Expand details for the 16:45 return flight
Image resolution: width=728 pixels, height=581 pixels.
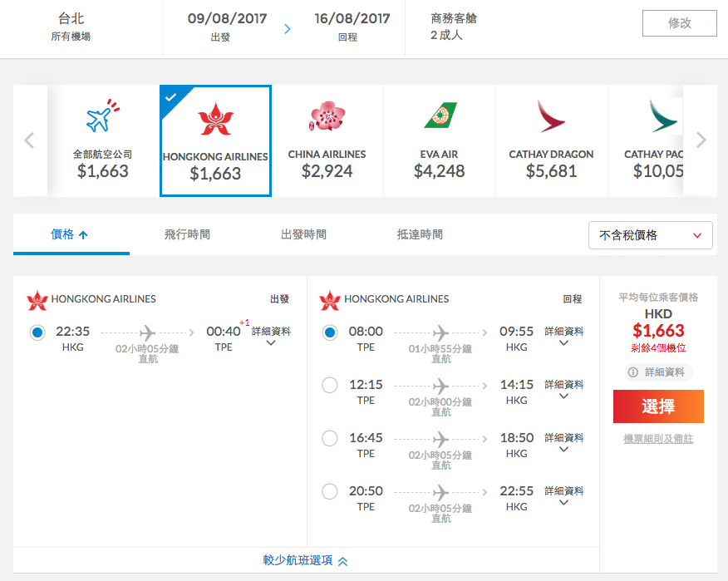[x=564, y=442]
